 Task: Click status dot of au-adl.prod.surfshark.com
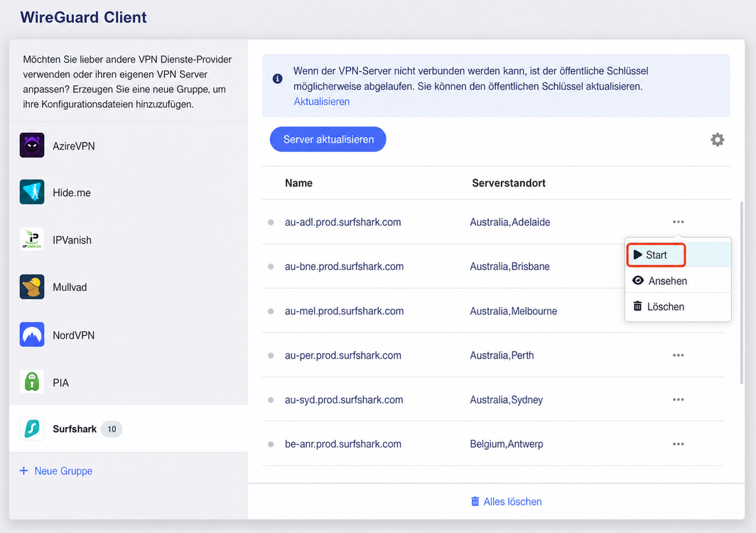coord(271,222)
